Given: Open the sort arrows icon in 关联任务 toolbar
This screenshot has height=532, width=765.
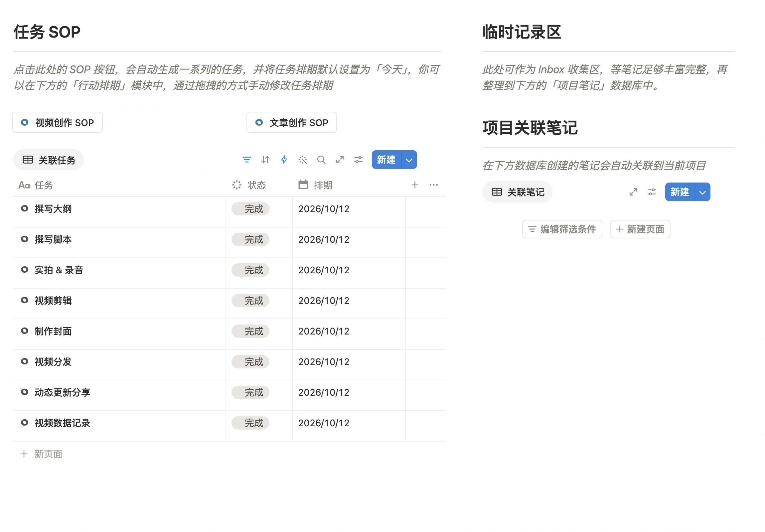Looking at the screenshot, I should coord(265,160).
